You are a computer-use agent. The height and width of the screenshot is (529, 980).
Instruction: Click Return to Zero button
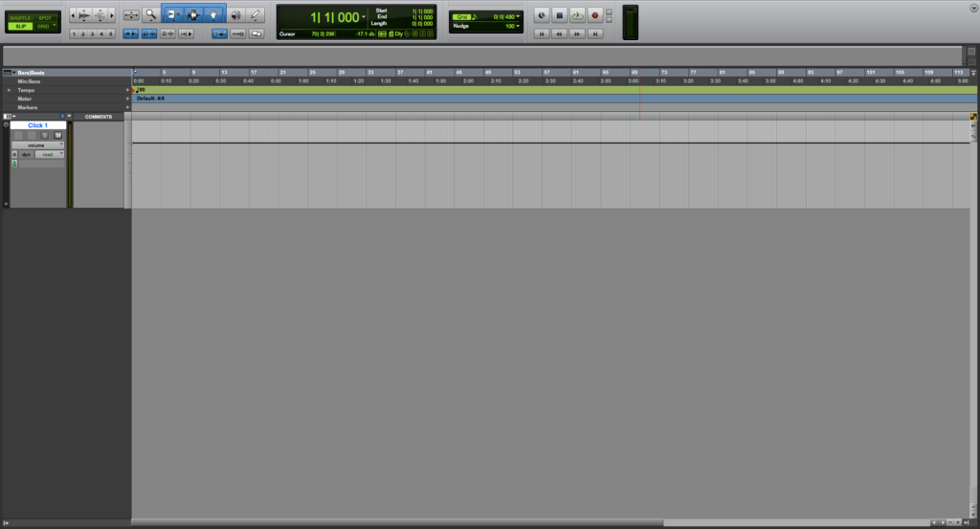click(x=542, y=33)
